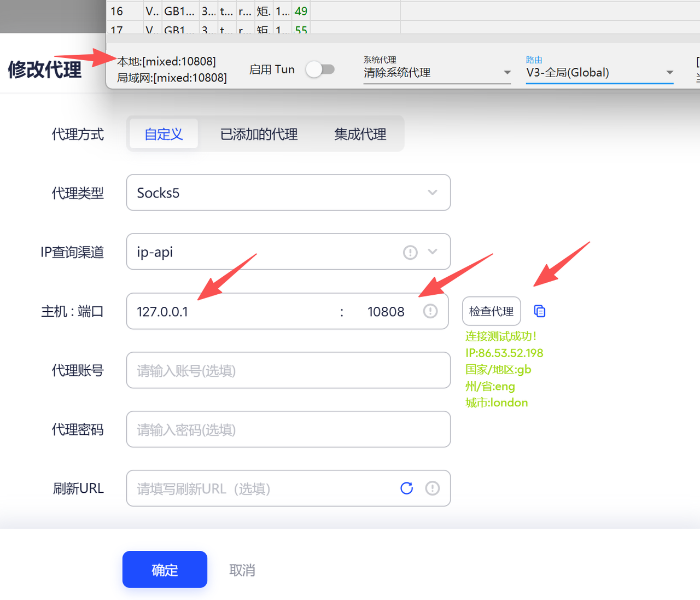This screenshot has width=700, height=600.
Task: Click the warning icon beside the 刷新URL field
Action: [x=432, y=488]
